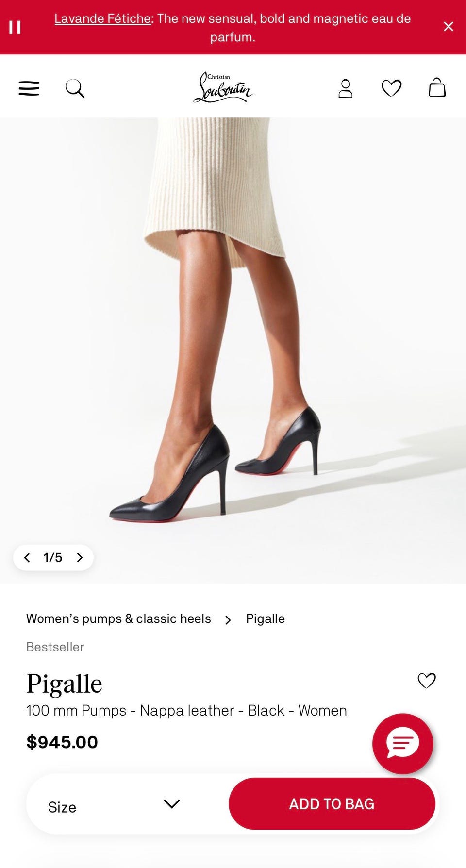Follow the Lavande Fétiche link
466x868 pixels.
[102, 18]
